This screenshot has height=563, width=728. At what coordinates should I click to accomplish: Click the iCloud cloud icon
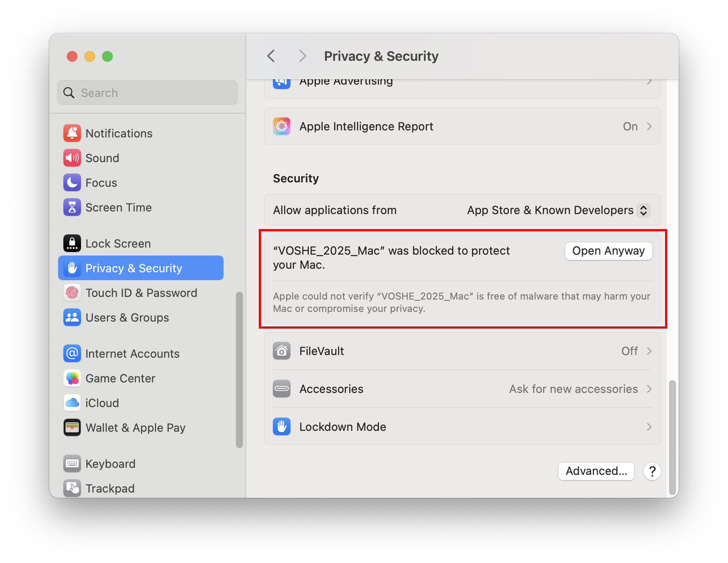pos(72,403)
